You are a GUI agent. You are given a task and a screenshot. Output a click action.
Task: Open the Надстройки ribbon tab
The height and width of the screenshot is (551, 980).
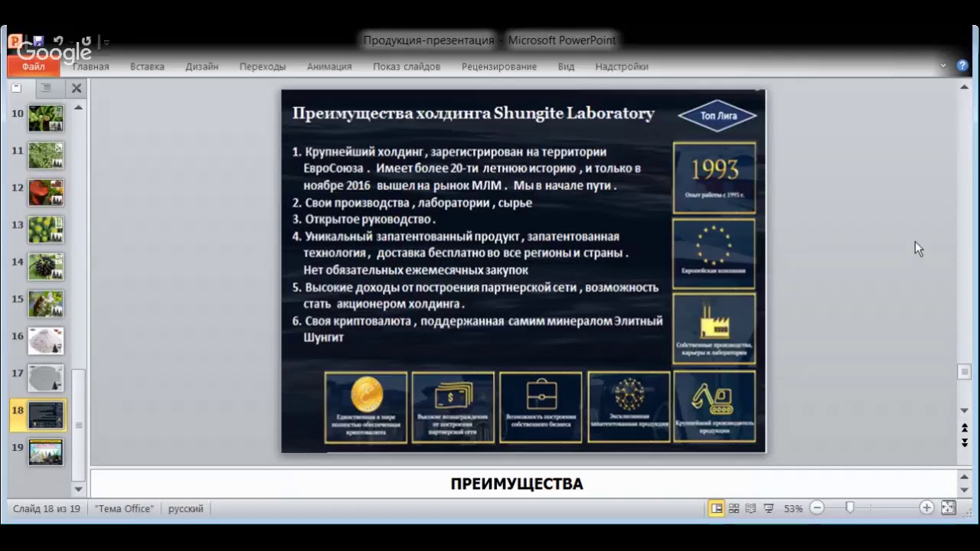pyautogui.click(x=622, y=67)
